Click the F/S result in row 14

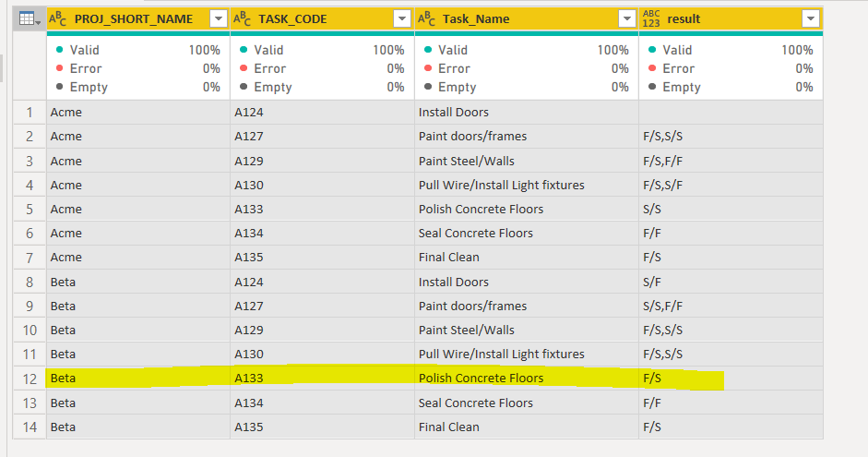731,427
